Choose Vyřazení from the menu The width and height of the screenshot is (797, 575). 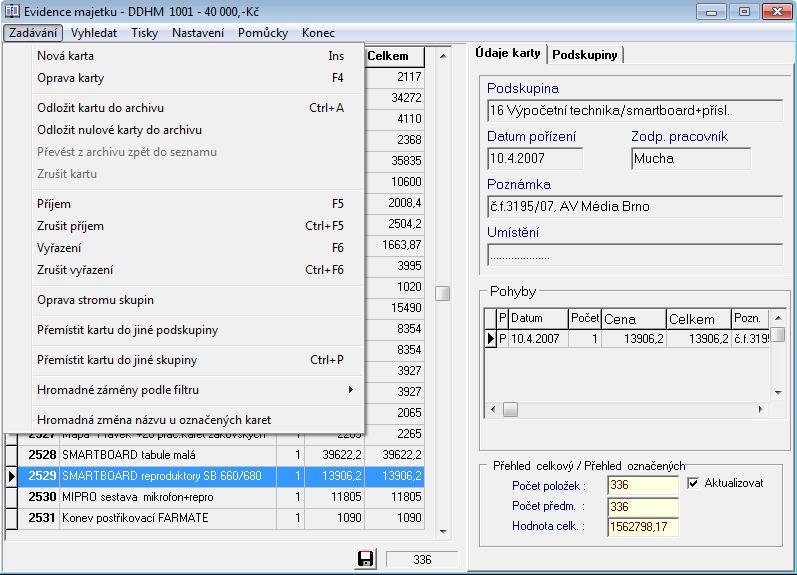tap(198, 248)
